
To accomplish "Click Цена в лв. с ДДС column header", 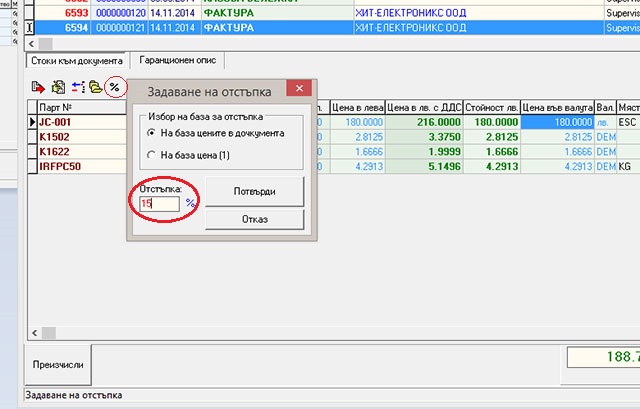I will point(424,107).
